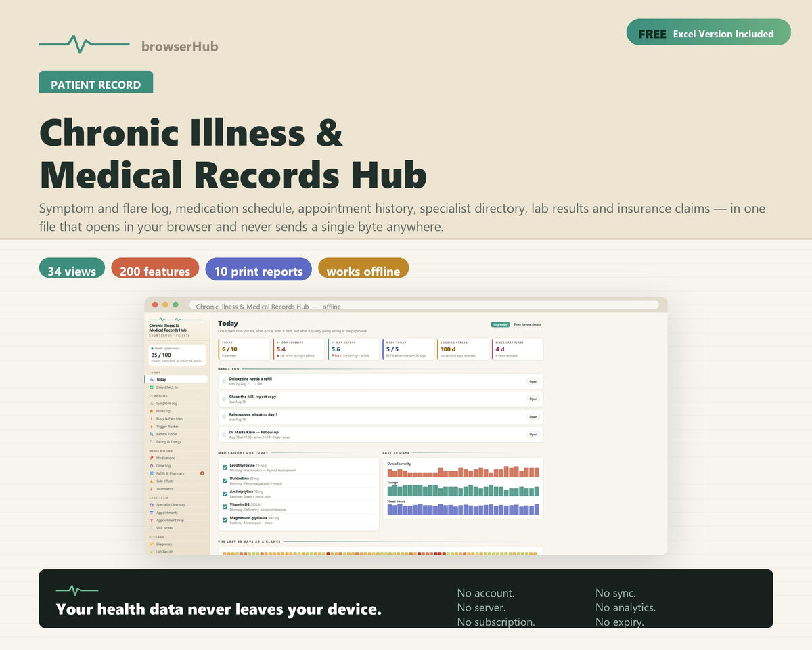Click the browserHub logo text
The image size is (812, 650).
click(x=180, y=47)
